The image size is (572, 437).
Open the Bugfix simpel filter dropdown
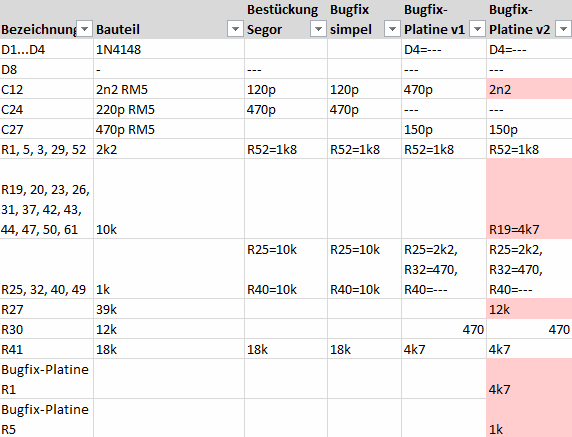(x=393, y=29)
